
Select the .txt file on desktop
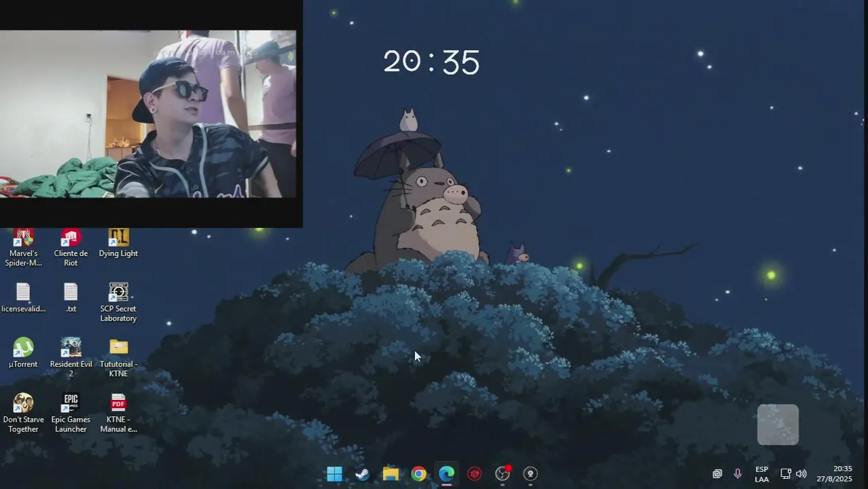coord(71,298)
